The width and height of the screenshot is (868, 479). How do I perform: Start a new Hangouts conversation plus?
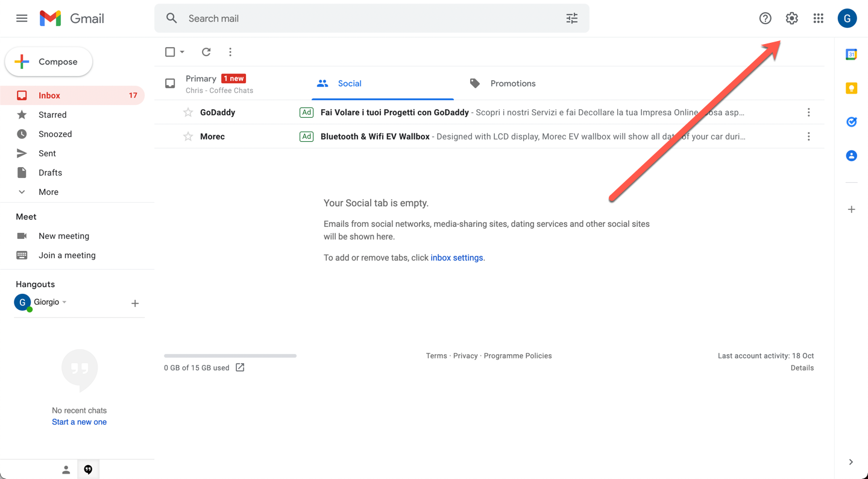tap(135, 303)
